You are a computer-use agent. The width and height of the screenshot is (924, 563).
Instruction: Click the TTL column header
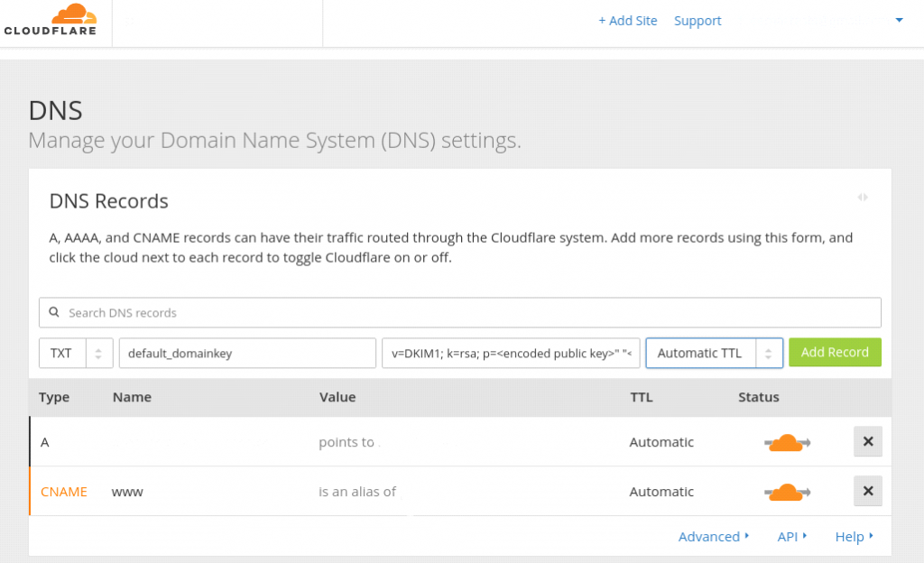[642, 398]
